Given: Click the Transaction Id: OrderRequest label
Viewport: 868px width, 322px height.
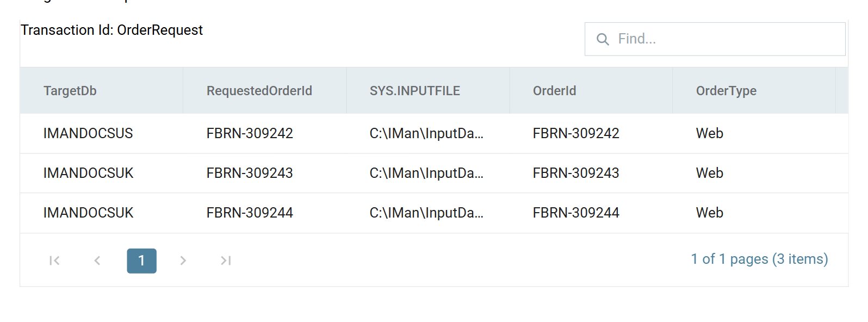Looking at the screenshot, I should (x=111, y=30).
